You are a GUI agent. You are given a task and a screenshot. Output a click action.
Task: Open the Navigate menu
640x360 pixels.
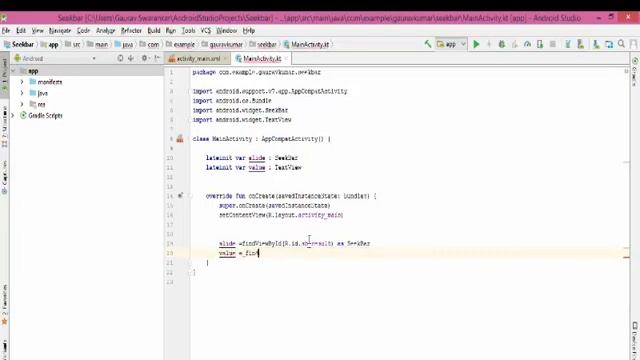pos(60,31)
